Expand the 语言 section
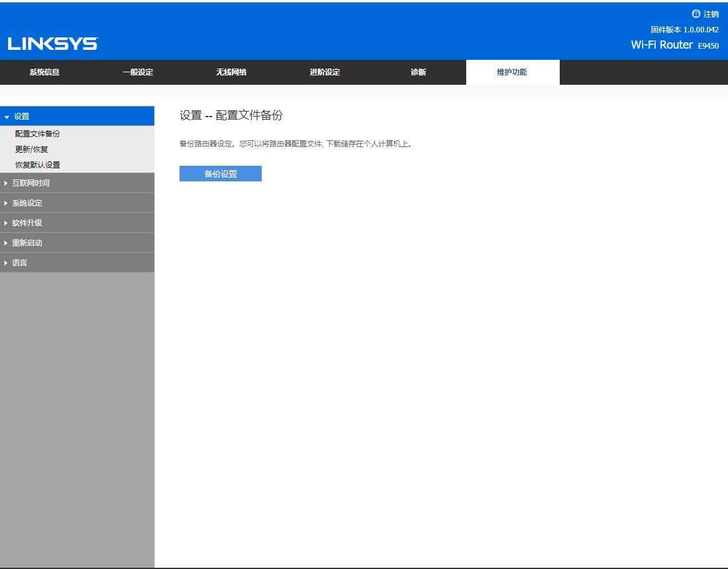The height and width of the screenshot is (569, 728). [20, 262]
